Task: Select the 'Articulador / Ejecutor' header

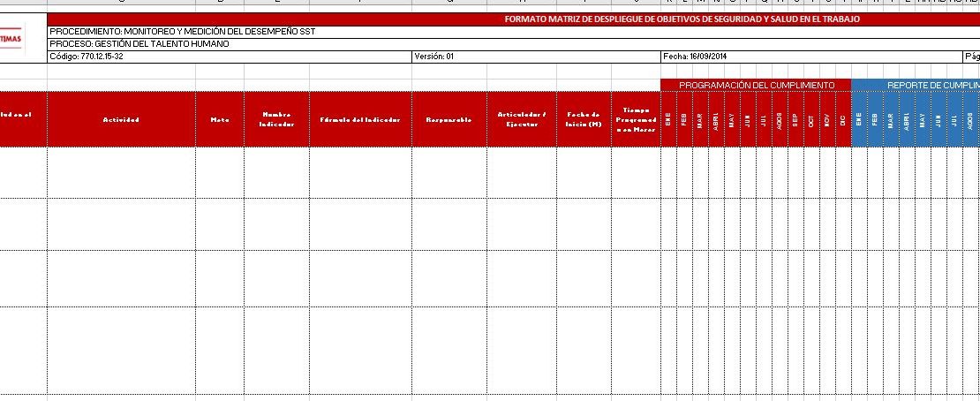Action: pyautogui.click(x=522, y=119)
